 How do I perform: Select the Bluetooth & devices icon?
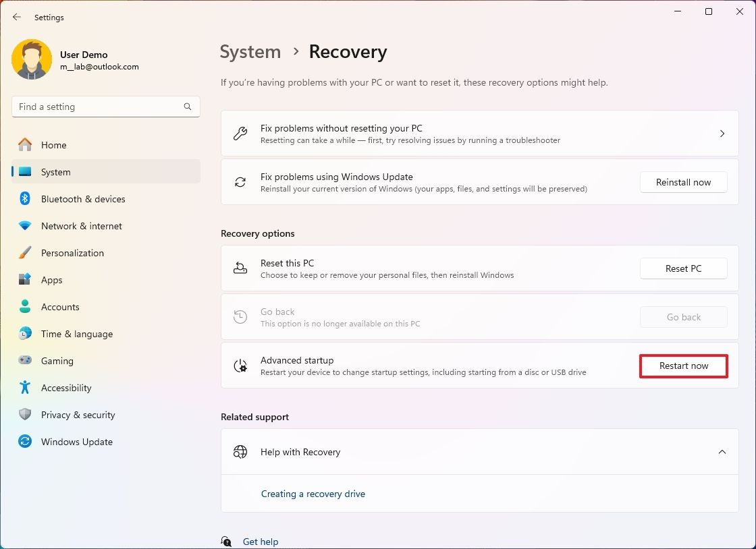24,199
